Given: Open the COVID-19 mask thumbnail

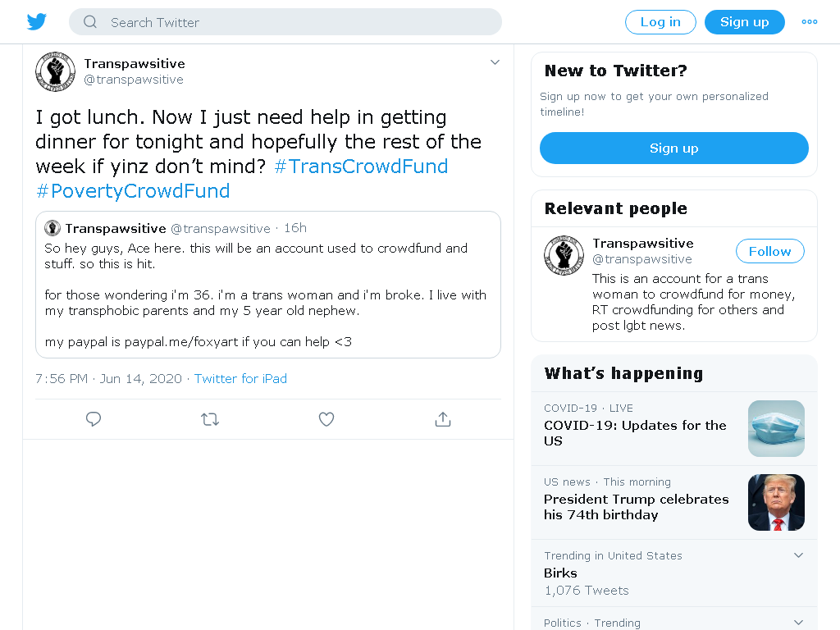Looking at the screenshot, I should 776,428.
